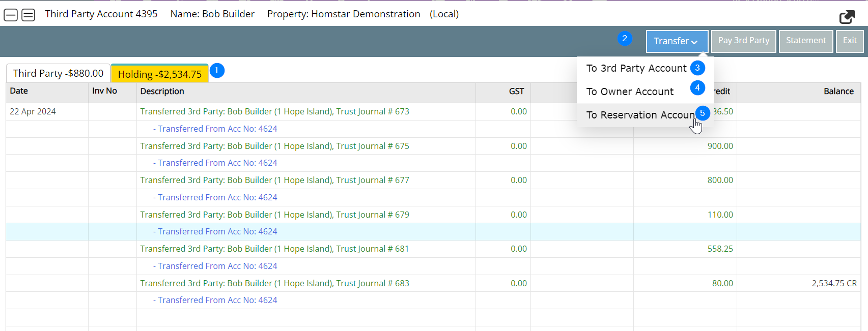This screenshot has height=331, width=868.
Task: Click the Trust Journal # 677 entry
Action: tap(274, 180)
